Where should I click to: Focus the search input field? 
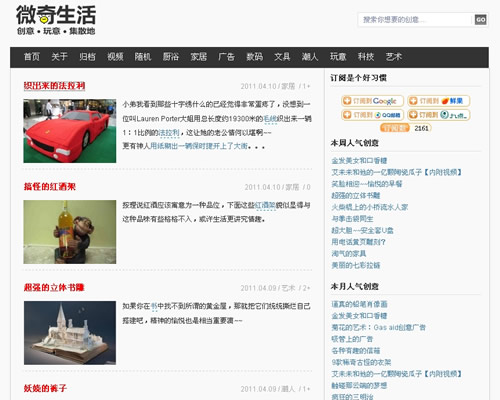tap(416, 20)
